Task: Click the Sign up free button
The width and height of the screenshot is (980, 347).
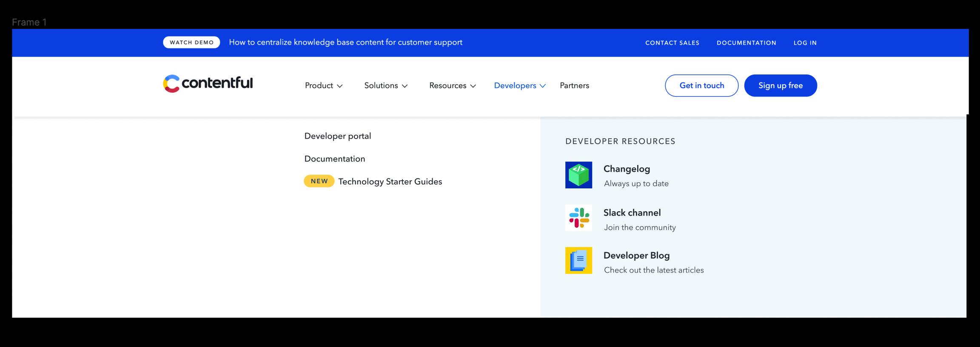Action: [x=781, y=85]
